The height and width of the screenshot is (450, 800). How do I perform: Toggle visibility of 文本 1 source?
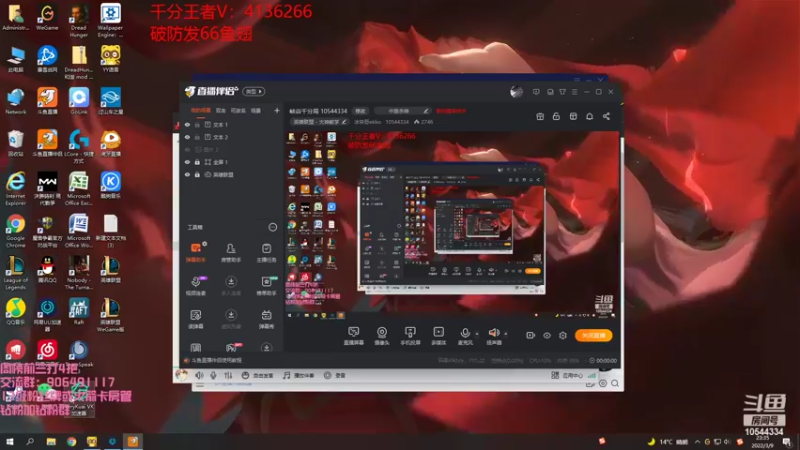tap(187, 124)
